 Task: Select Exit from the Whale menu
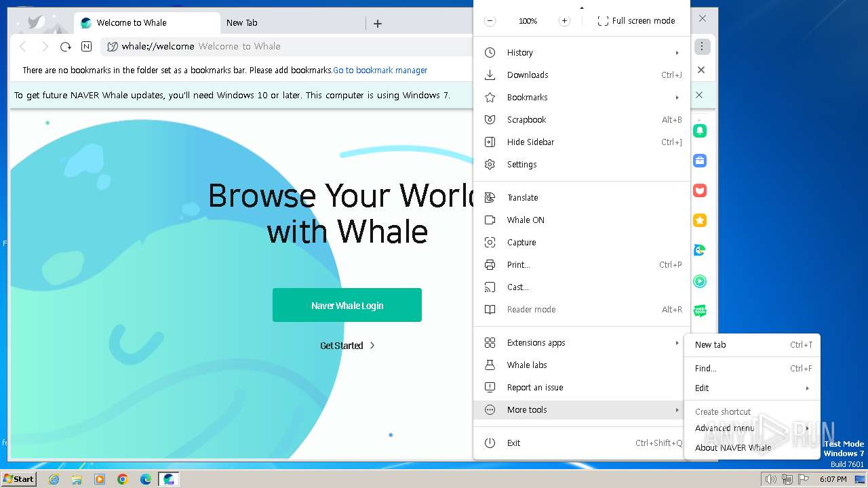[x=582, y=443]
